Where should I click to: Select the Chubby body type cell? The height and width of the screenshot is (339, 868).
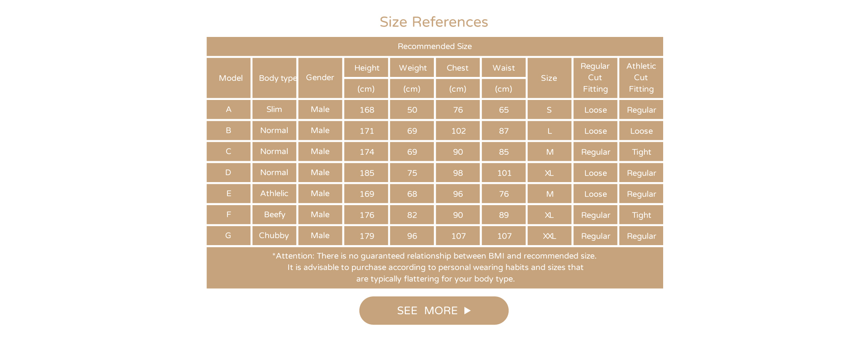(274, 236)
